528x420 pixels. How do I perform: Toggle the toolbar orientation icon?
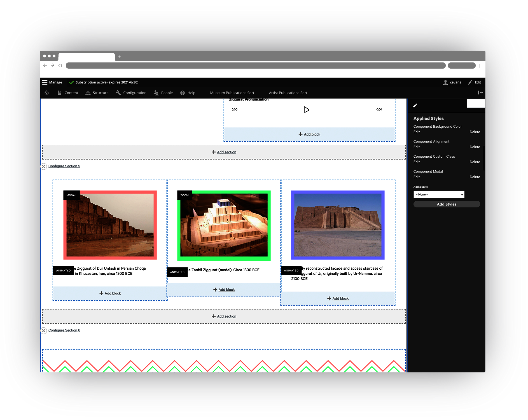click(x=480, y=93)
